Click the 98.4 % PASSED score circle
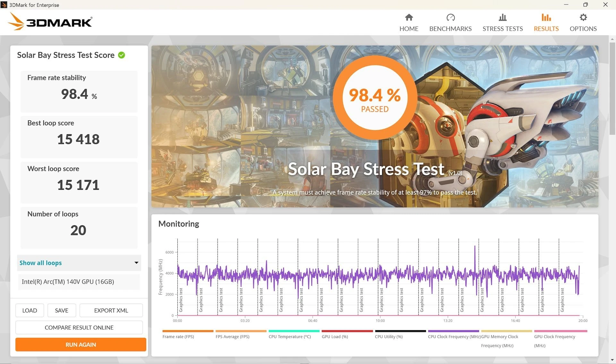Viewport: 616px width, 364px height. 375,97
